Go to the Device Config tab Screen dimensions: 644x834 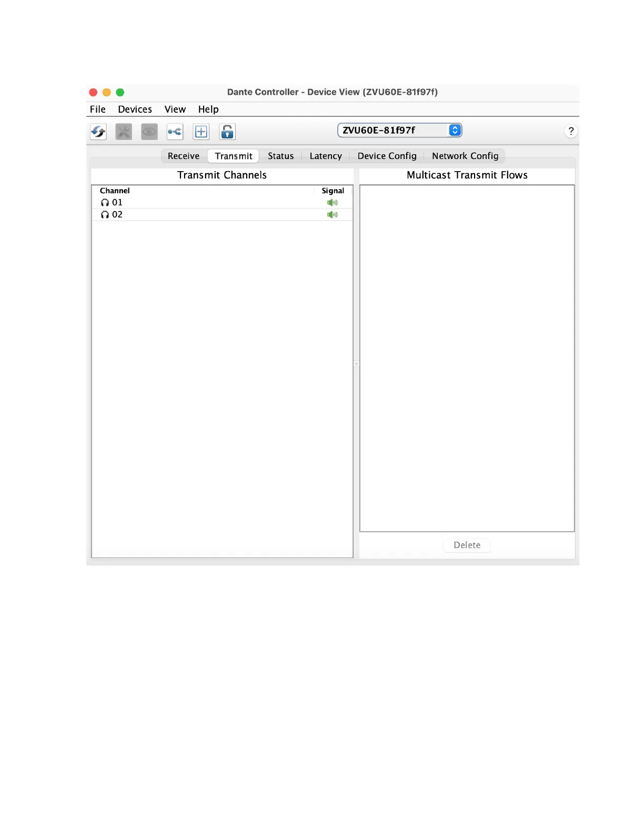pyautogui.click(x=387, y=156)
